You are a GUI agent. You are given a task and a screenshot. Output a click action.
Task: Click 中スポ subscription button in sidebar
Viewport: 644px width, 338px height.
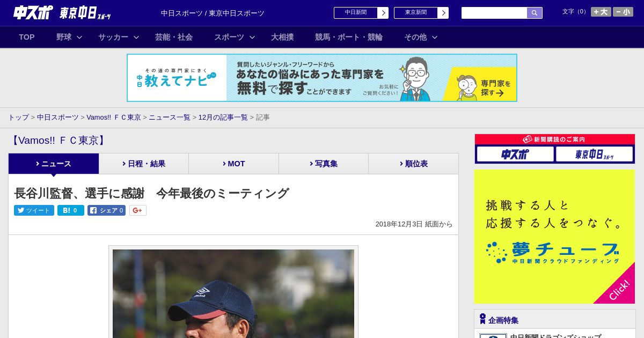click(x=515, y=154)
